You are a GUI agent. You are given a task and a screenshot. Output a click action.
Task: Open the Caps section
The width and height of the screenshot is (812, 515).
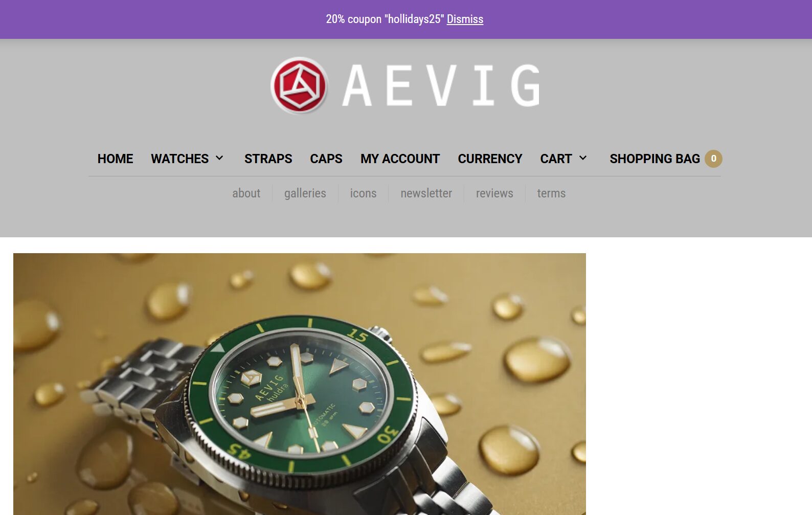326,159
